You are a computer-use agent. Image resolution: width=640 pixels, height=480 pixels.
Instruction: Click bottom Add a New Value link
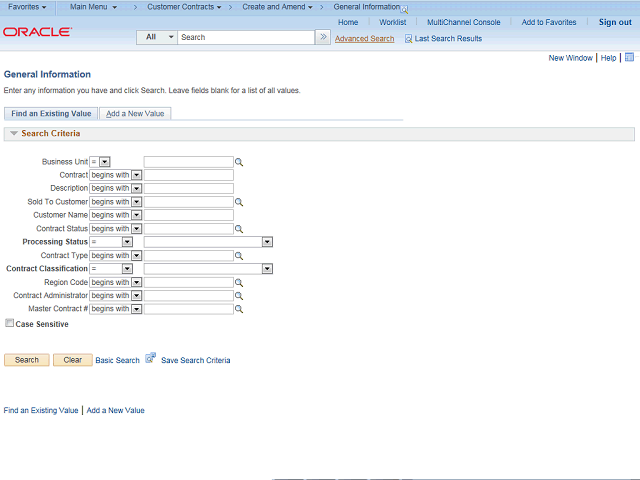coord(116,410)
